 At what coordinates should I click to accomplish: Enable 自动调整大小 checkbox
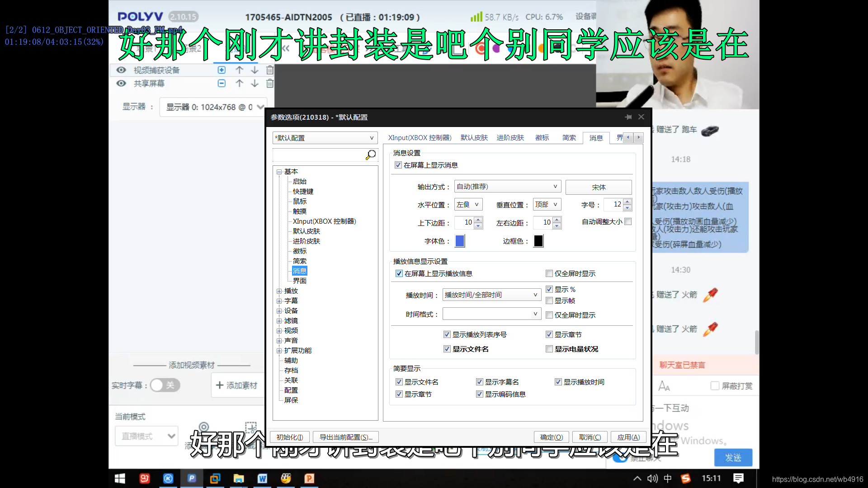[628, 222]
